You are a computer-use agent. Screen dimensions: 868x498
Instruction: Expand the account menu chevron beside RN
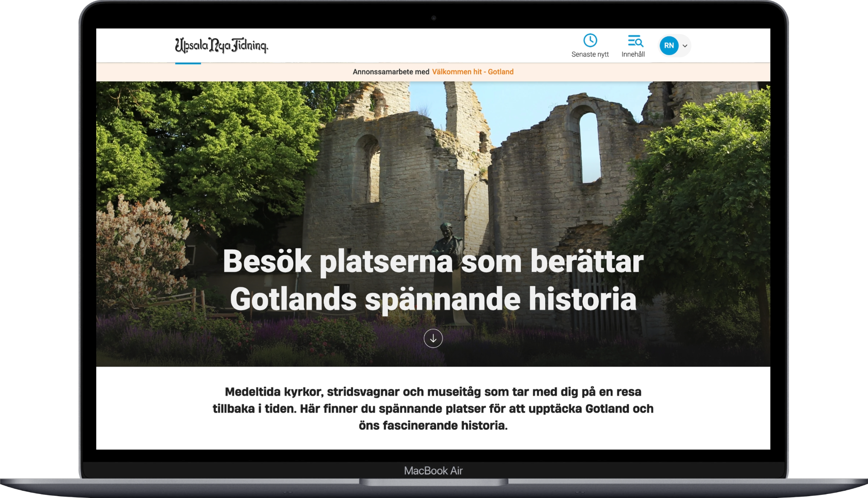point(685,46)
